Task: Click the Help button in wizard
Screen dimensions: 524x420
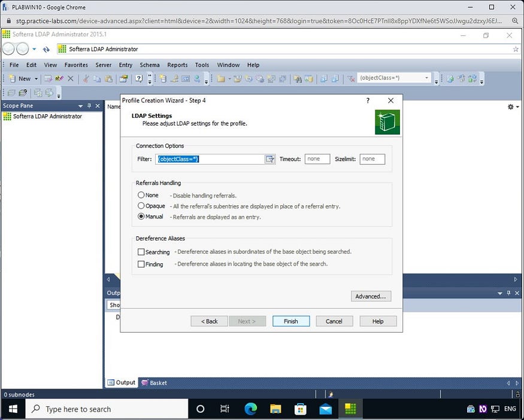Action: click(x=378, y=321)
